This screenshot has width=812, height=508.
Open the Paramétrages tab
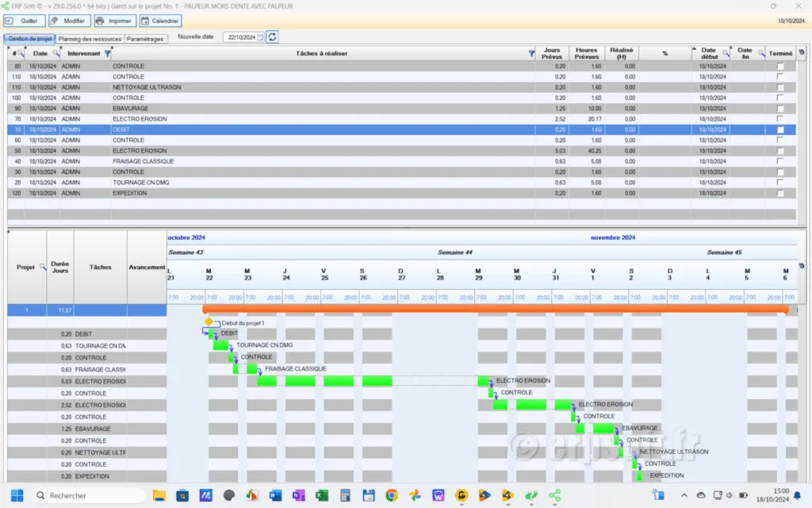click(x=146, y=37)
